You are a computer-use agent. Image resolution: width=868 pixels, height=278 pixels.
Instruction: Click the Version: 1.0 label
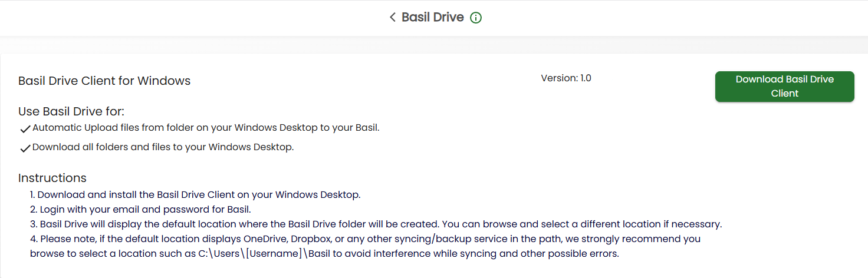click(x=565, y=78)
